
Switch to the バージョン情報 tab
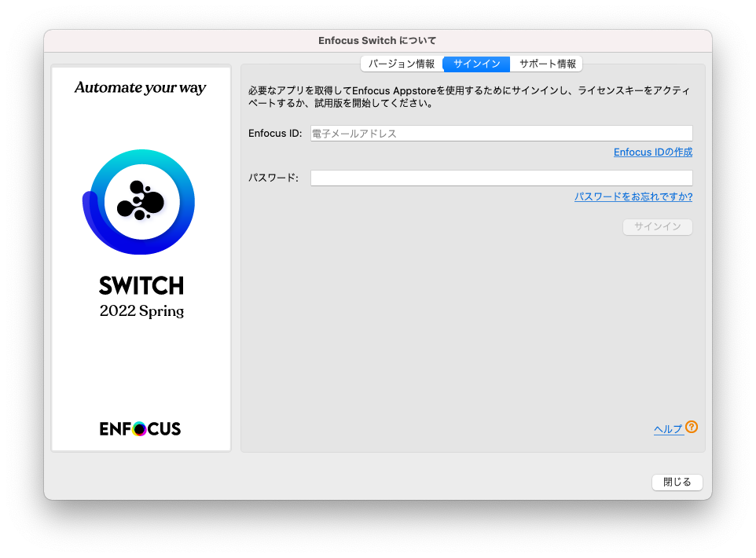pos(402,64)
